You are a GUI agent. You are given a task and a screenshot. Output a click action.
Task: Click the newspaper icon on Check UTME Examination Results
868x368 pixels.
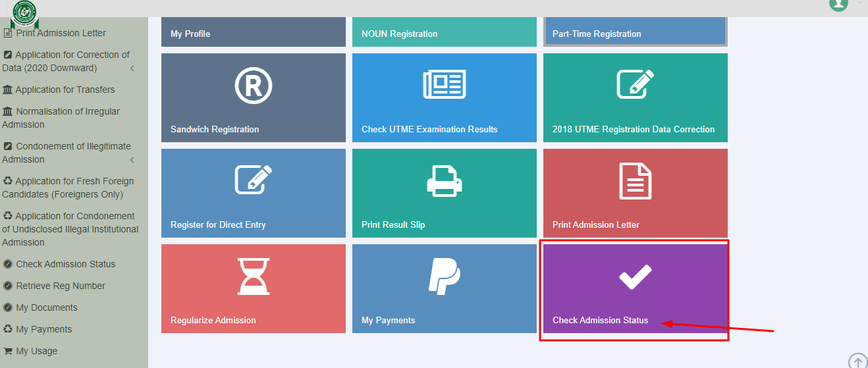[x=445, y=84]
